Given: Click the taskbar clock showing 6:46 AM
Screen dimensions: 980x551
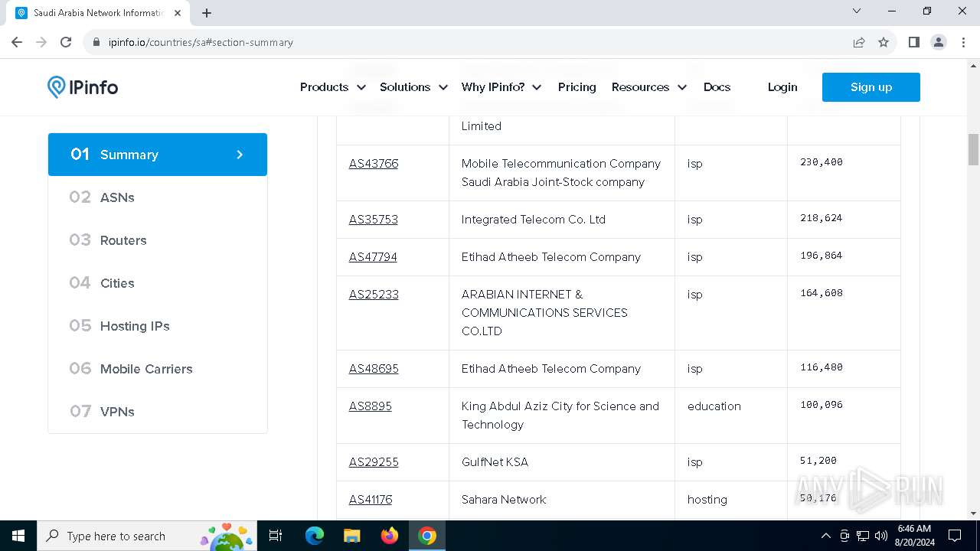Looking at the screenshot, I should [914, 536].
